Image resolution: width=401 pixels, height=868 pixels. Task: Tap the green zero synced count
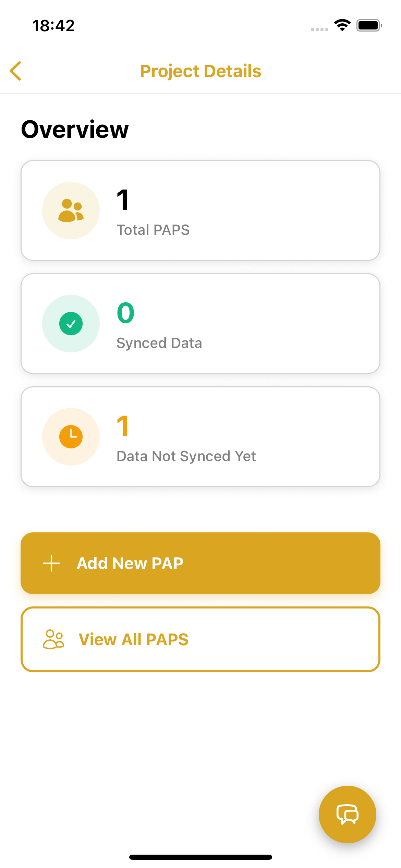(x=125, y=313)
